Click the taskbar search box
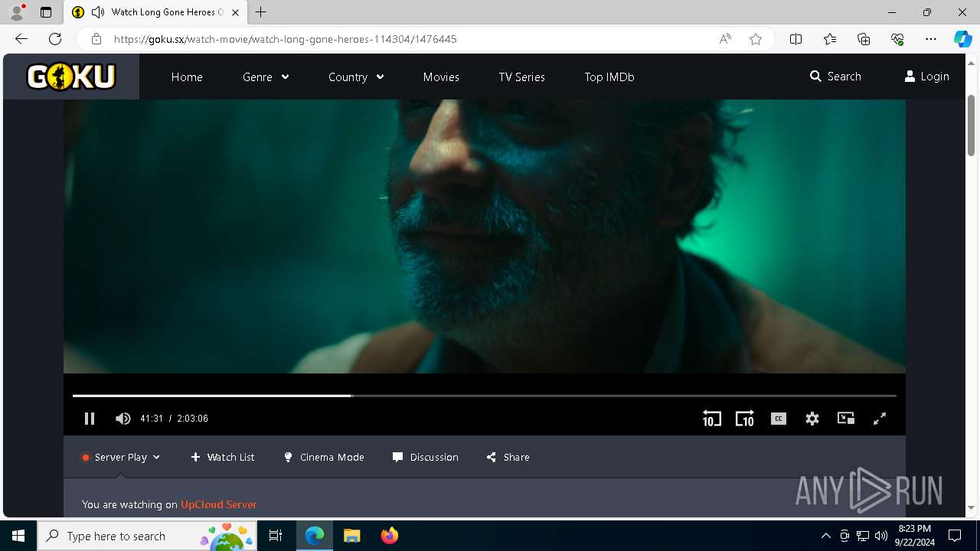The width and height of the screenshot is (980, 551). (x=148, y=536)
